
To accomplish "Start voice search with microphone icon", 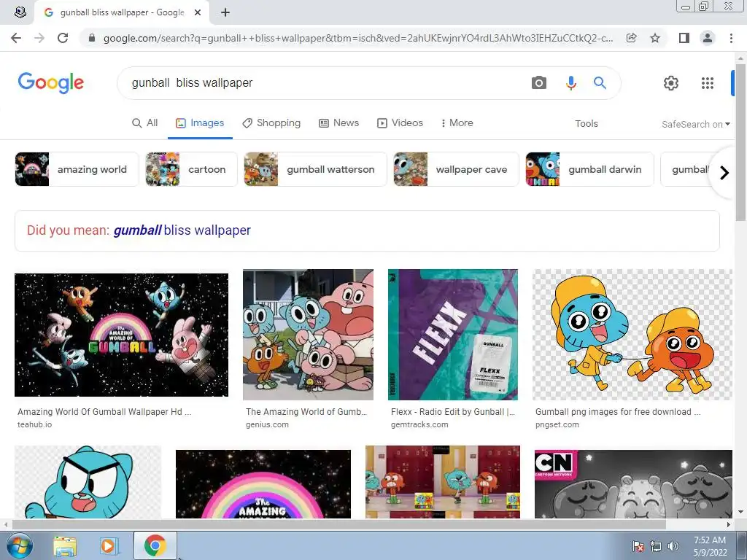I will click(570, 83).
